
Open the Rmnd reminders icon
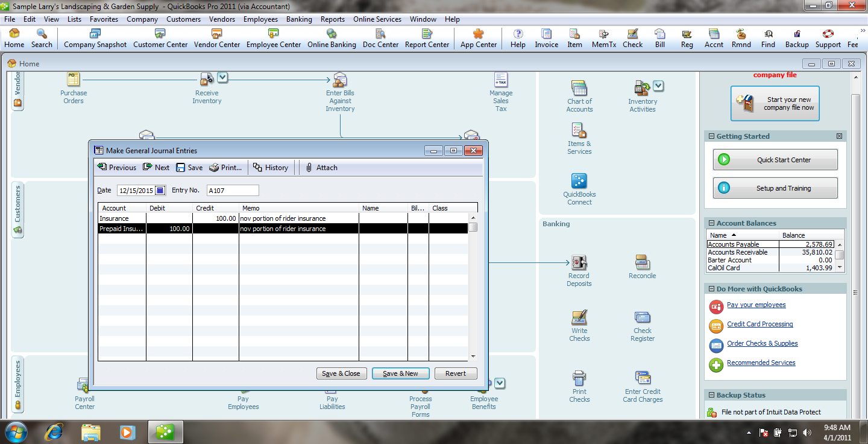[741, 38]
